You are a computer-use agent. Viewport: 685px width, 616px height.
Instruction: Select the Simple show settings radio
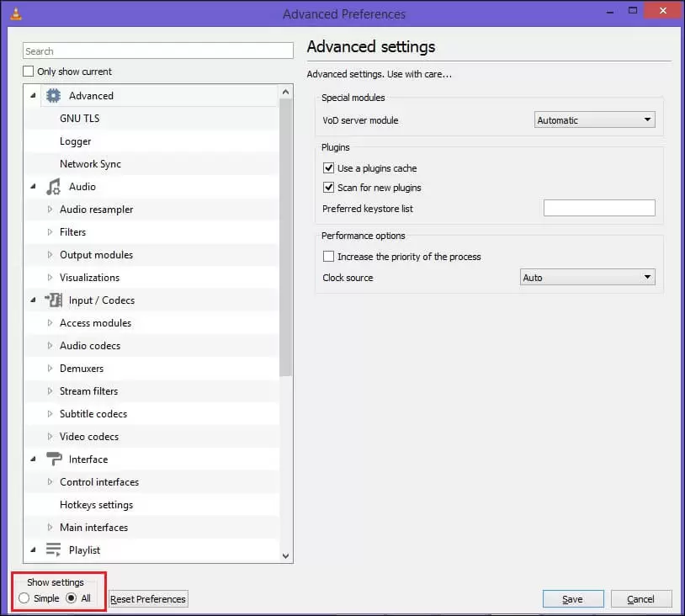(24, 598)
